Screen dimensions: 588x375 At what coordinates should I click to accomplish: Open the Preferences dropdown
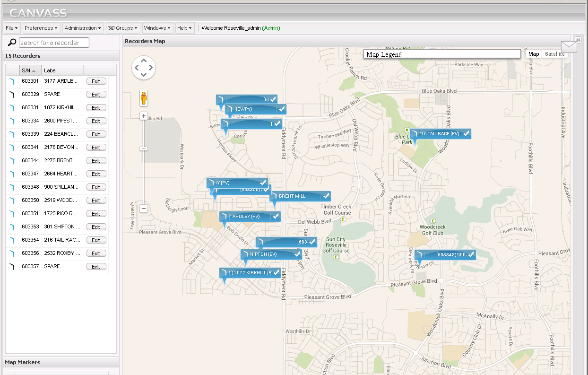tap(41, 28)
